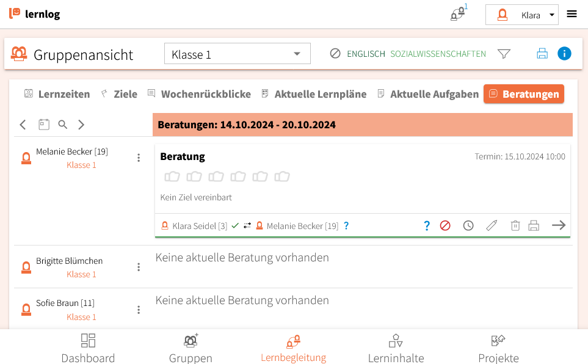
Task: Click Termin: 15.10.2024 10:00 text
Action: 520,156
